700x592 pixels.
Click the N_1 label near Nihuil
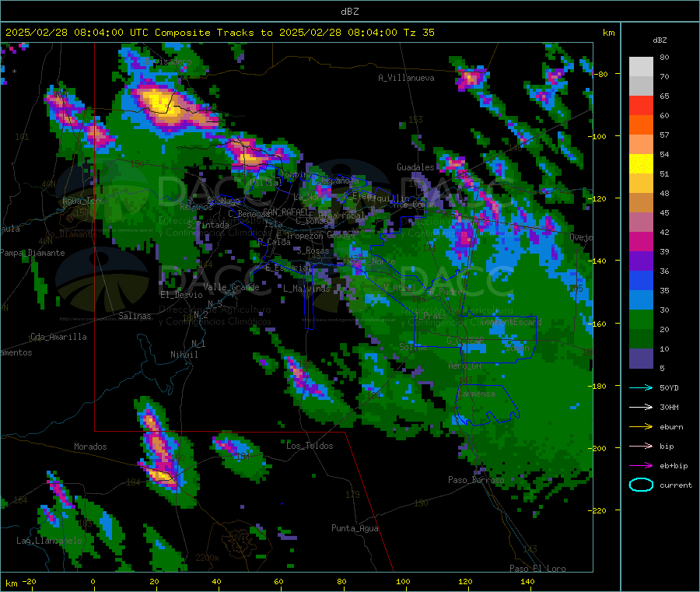[x=198, y=344]
